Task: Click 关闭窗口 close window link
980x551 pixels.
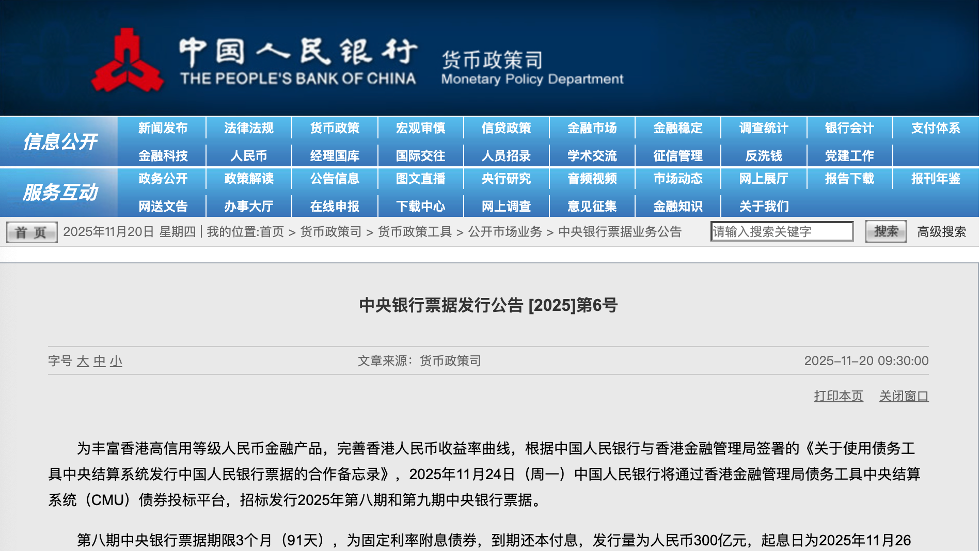Action: (x=904, y=396)
